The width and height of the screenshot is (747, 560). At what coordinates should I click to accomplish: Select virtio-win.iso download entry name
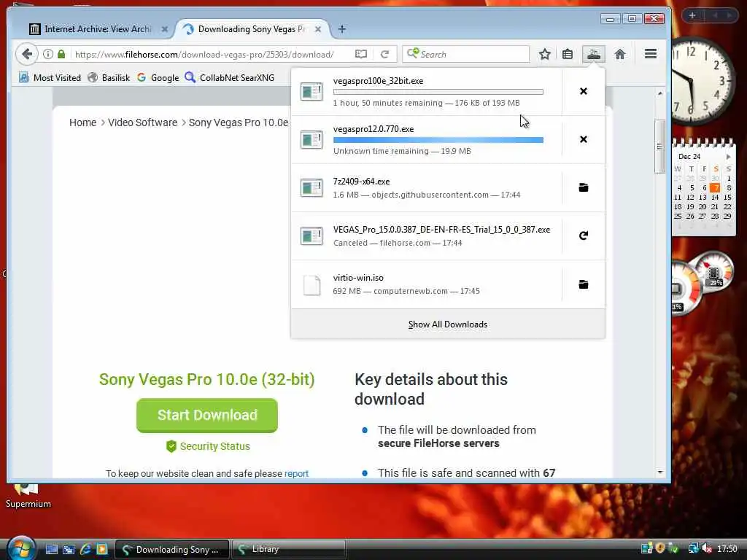358,278
